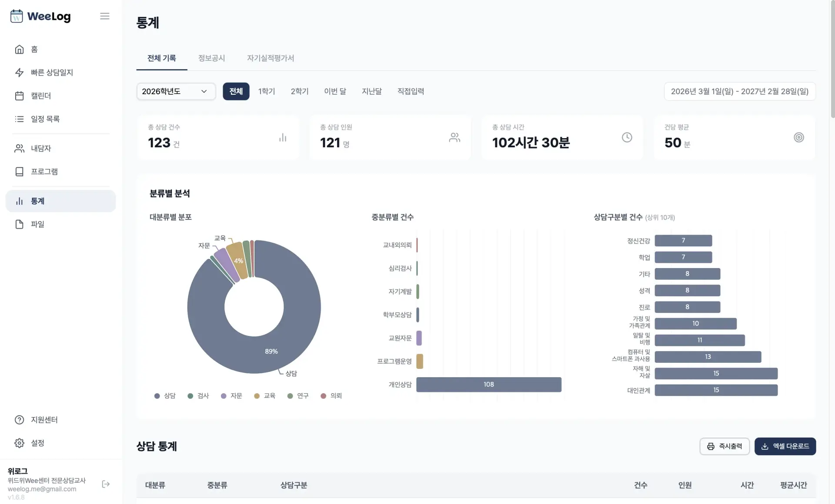Click the 엑셀 다운로드 button
This screenshot has width=835, height=504.
[785, 446]
